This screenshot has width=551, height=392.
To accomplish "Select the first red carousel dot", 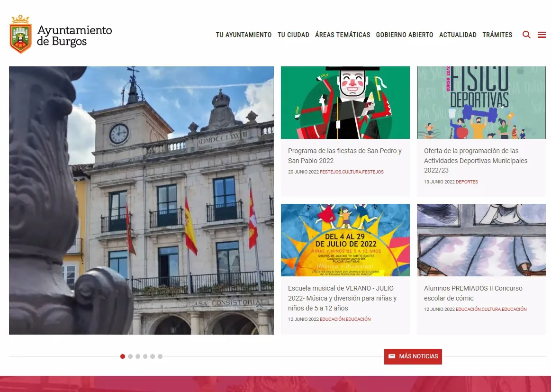I will pyautogui.click(x=123, y=356).
